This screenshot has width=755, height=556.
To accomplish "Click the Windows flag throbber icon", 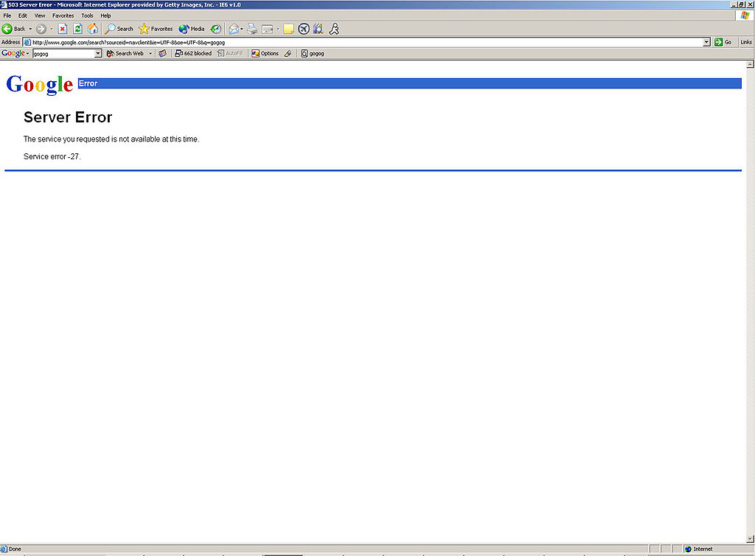I will tap(745, 16).
